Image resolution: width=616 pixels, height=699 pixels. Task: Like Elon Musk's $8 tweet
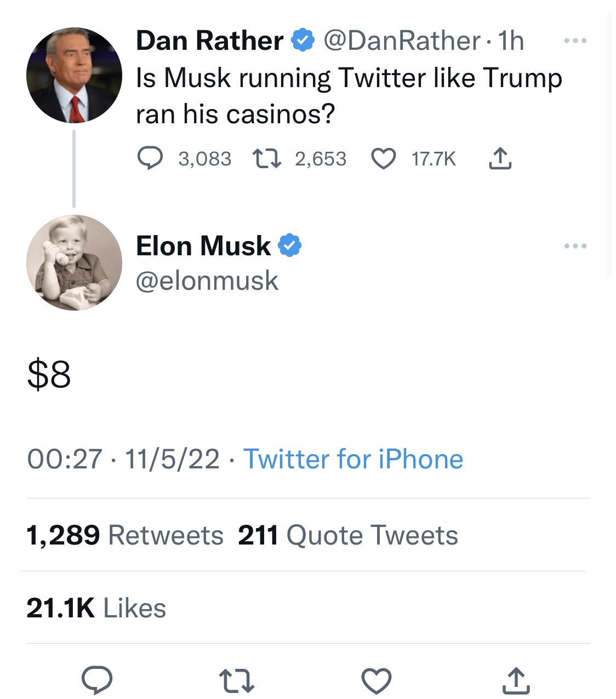[377, 680]
